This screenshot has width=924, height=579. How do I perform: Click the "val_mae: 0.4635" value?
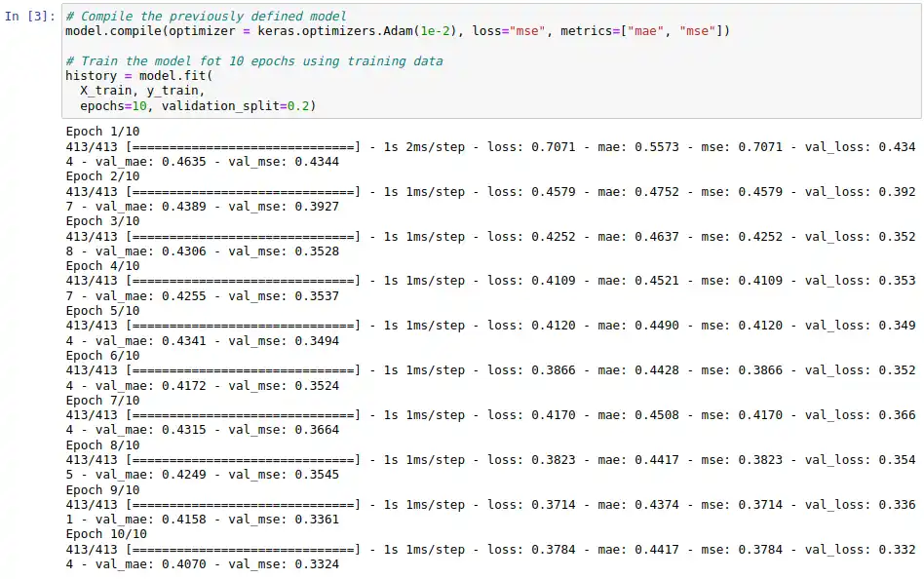pos(151,161)
